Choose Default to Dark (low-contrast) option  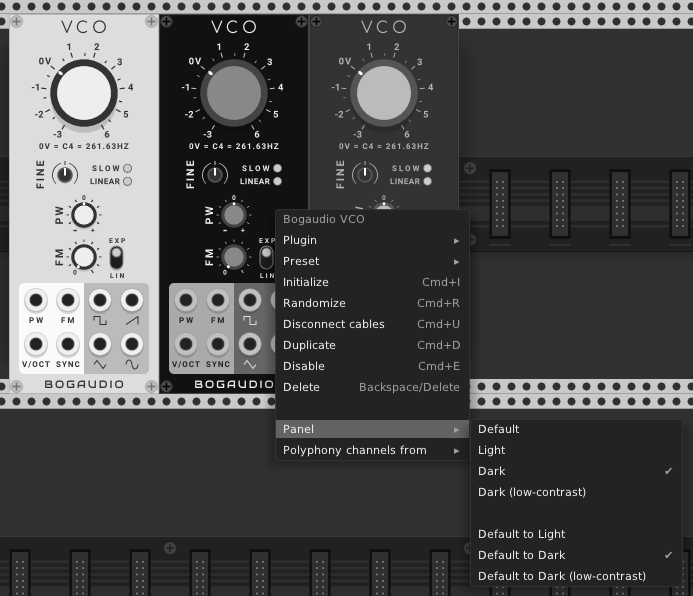click(576, 576)
